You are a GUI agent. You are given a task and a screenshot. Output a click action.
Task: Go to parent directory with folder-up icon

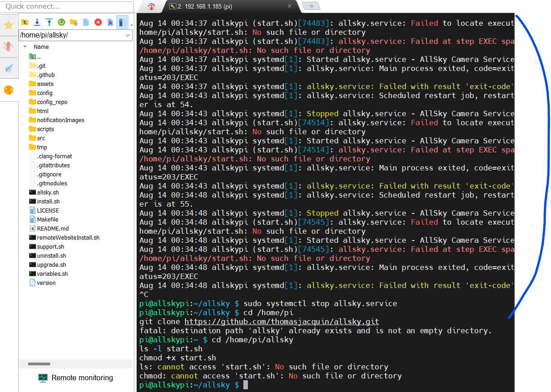point(25,22)
